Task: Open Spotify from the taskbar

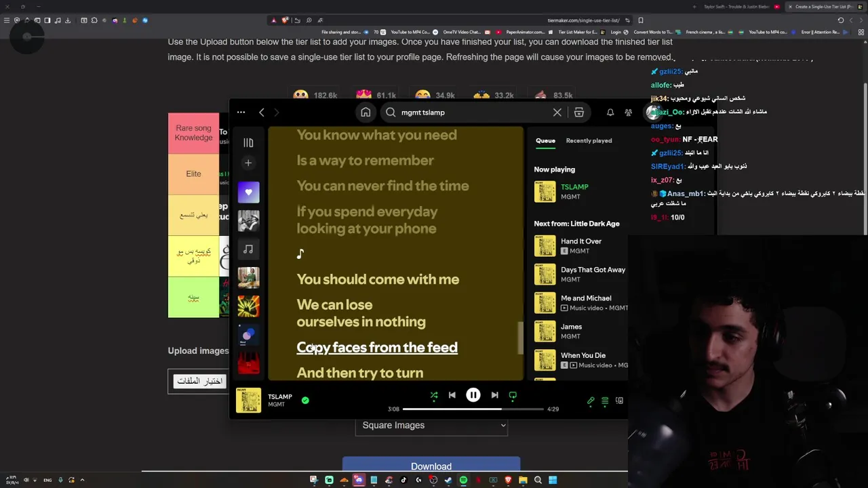Action: point(463,480)
